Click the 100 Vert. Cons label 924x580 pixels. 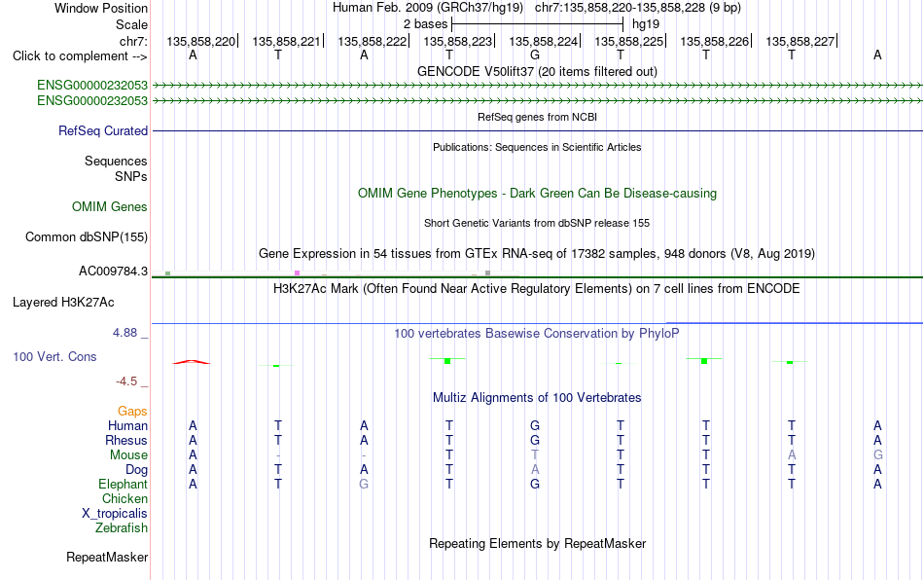(x=54, y=356)
